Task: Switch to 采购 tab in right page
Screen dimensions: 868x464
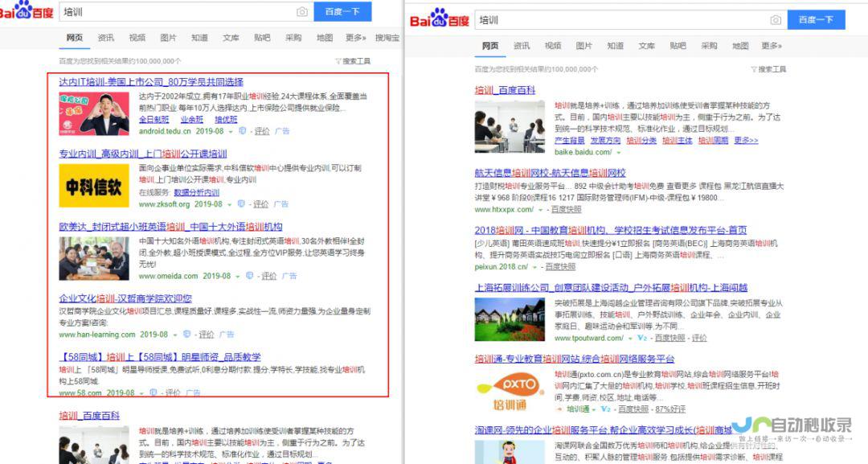Action: point(709,46)
